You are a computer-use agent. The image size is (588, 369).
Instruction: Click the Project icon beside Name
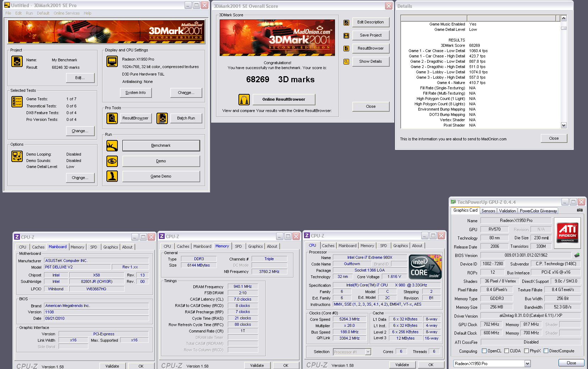pyautogui.click(x=17, y=61)
